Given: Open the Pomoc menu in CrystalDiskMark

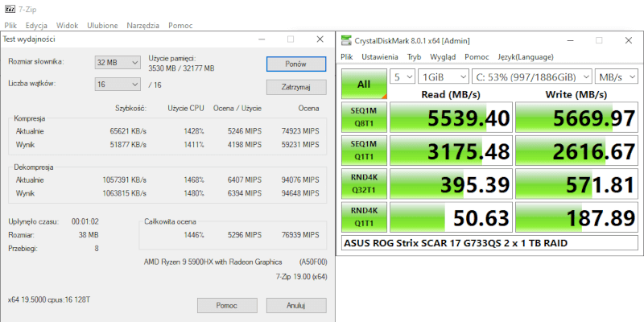Looking at the screenshot, I should pyautogui.click(x=477, y=57).
